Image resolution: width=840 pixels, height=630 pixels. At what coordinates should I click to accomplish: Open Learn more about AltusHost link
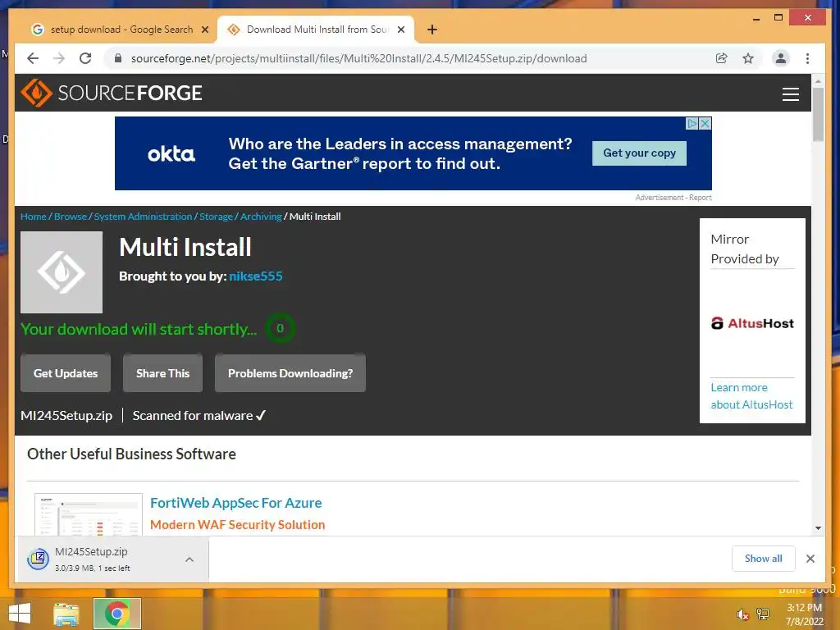751,396
